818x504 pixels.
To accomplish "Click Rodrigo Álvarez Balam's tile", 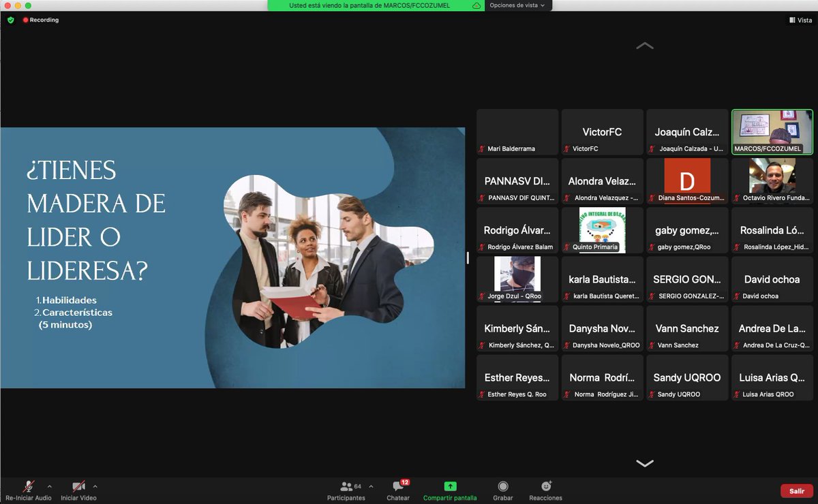I will [517, 230].
